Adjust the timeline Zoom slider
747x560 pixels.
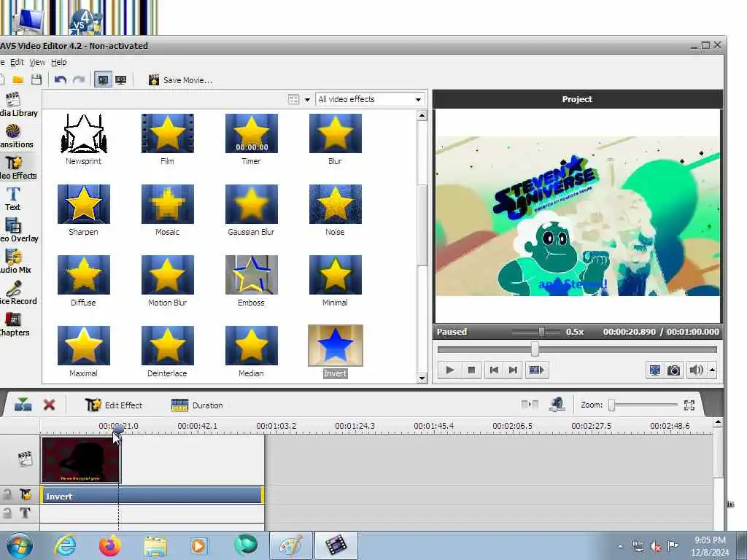point(612,405)
